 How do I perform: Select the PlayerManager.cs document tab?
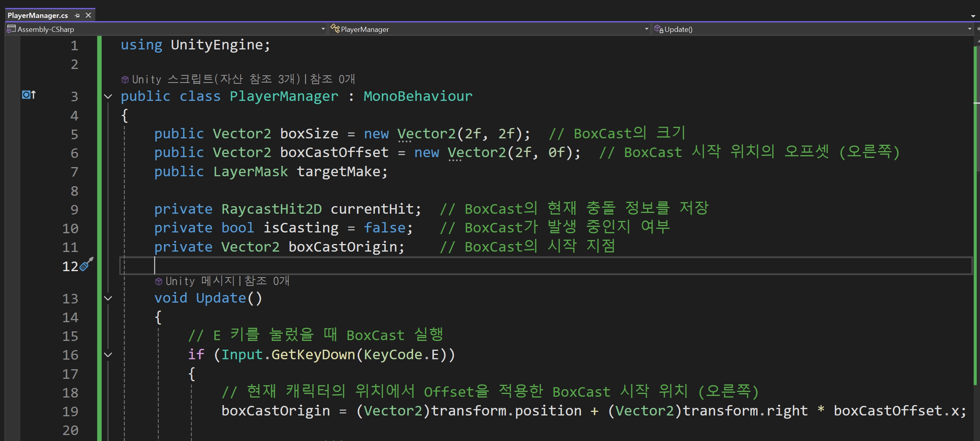[x=38, y=16]
